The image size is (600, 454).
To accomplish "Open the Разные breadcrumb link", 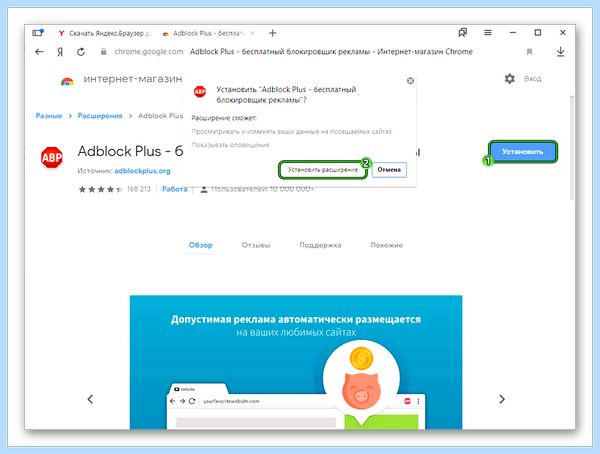I will [x=49, y=116].
